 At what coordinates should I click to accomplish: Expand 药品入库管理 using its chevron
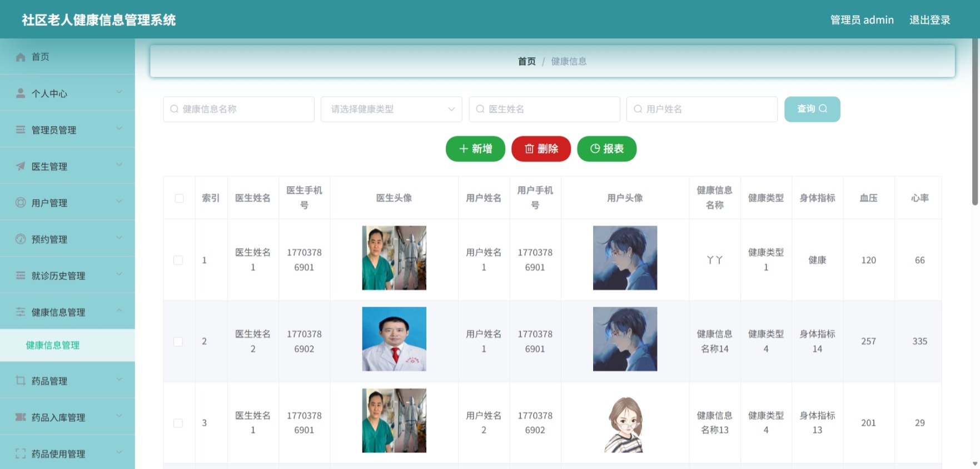pyautogui.click(x=119, y=416)
